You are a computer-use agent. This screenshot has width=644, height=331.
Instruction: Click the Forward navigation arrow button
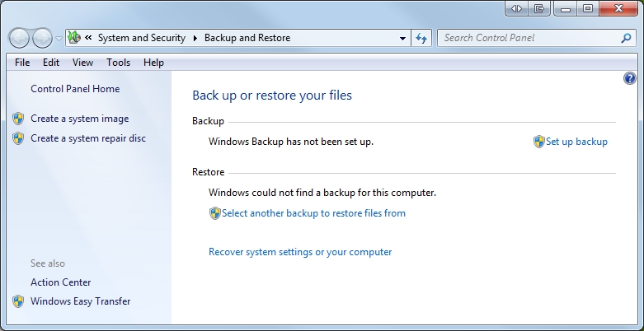(x=42, y=38)
